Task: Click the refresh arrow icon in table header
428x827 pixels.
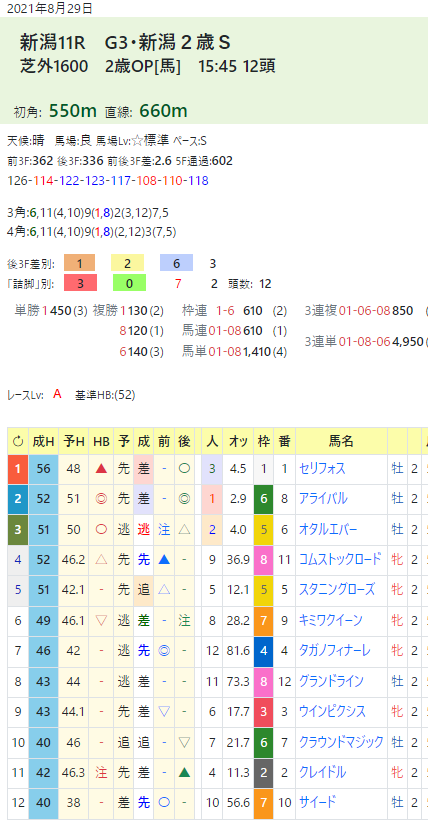Action: (18, 441)
